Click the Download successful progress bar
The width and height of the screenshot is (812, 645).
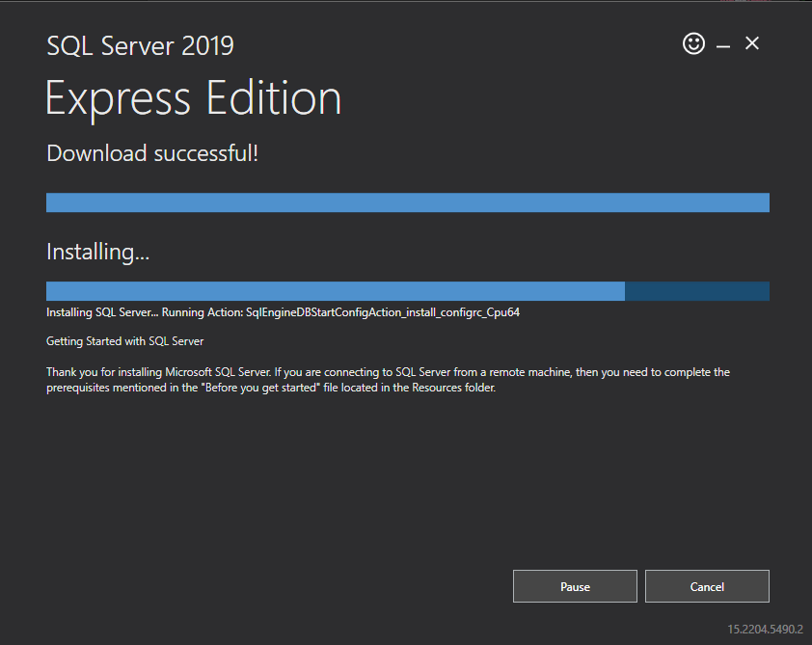pyautogui.click(x=407, y=202)
